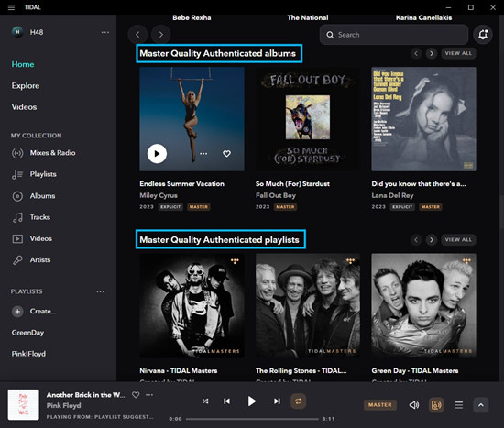
Task: Open Nirvana - TIDAL Masters playlist cover
Action: (x=192, y=305)
